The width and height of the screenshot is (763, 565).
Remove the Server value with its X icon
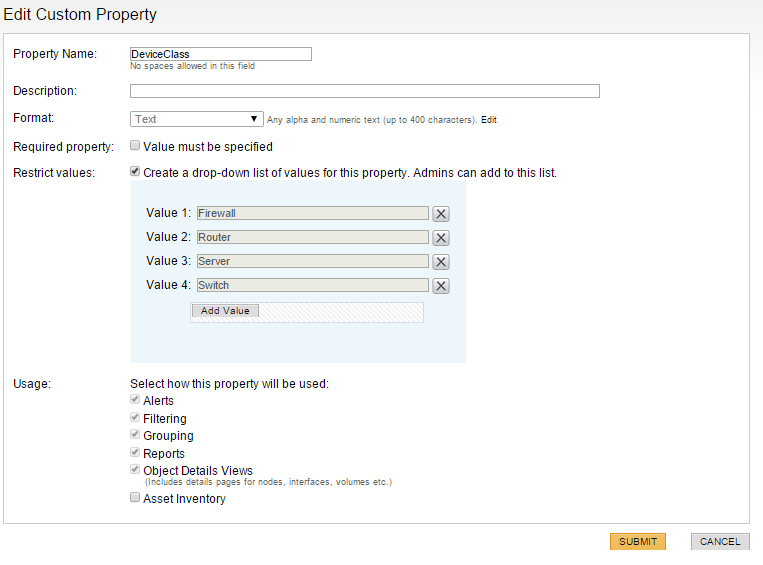tap(441, 261)
